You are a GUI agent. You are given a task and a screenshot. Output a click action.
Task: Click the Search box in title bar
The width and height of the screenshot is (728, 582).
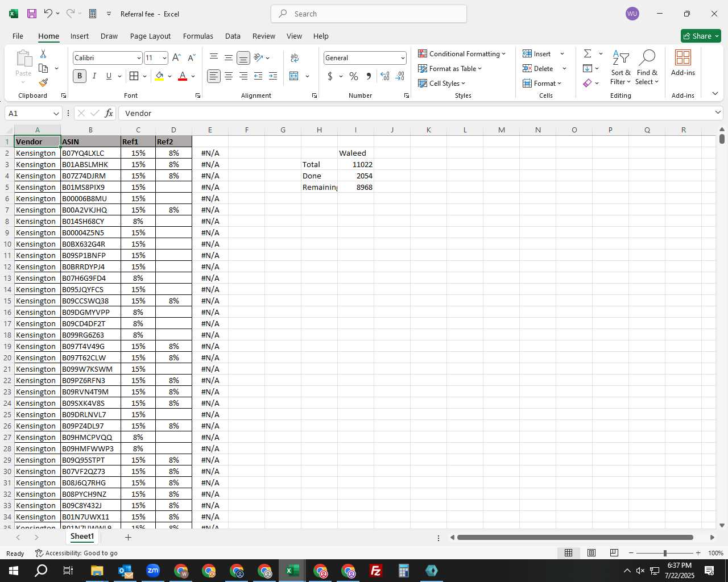(x=369, y=14)
